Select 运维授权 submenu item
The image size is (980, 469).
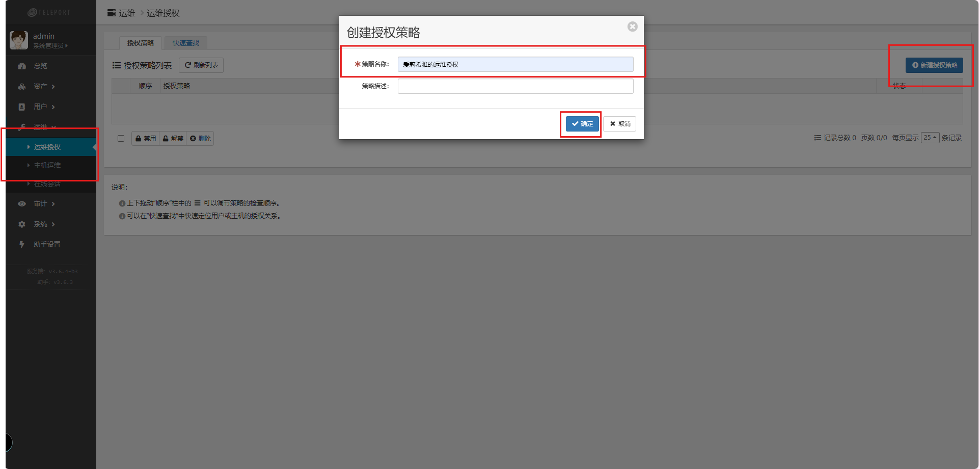click(x=47, y=147)
